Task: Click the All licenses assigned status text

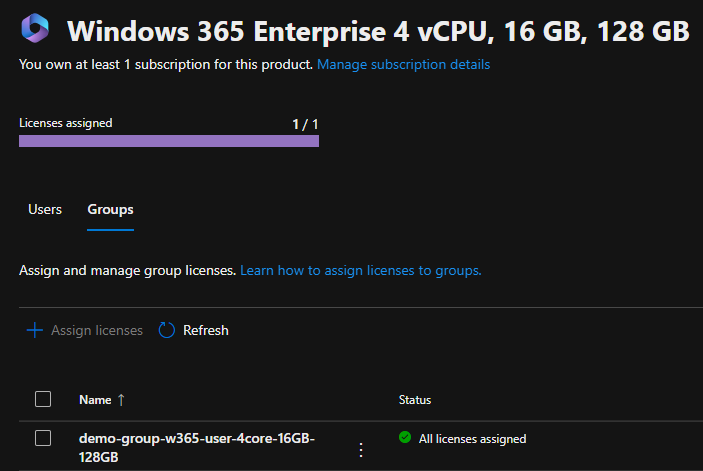Action: click(x=472, y=439)
